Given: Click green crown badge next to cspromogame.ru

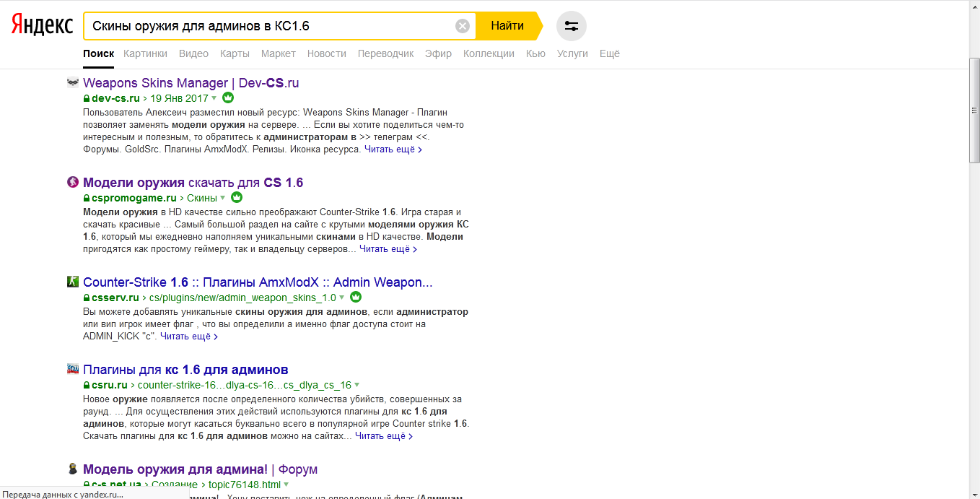Looking at the screenshot, I should (237, 197).
